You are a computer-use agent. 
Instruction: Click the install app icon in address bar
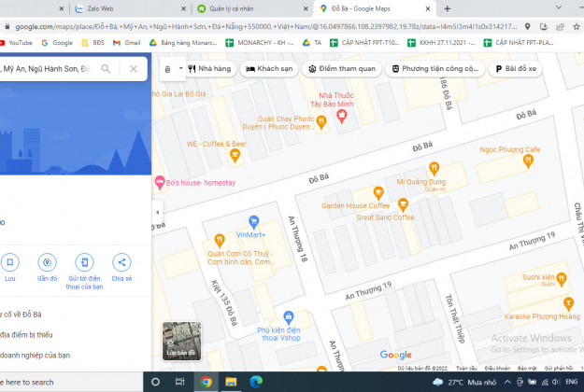[544, 26]
